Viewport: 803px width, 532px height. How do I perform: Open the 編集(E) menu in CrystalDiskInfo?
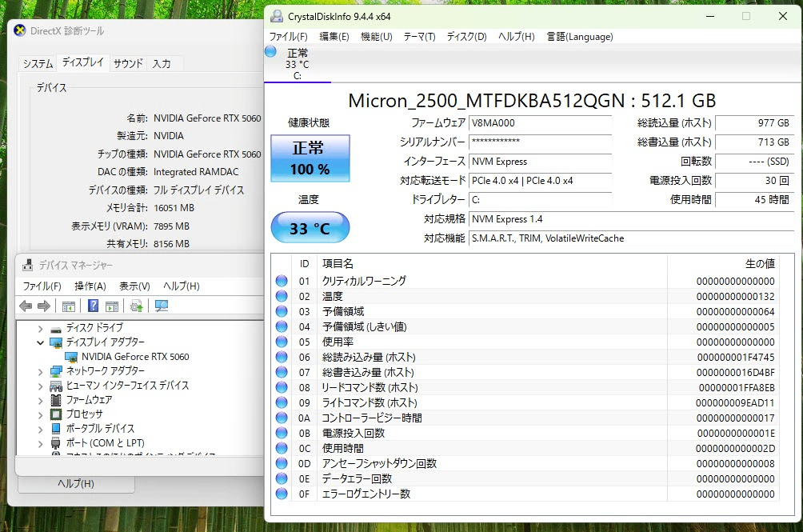click(x=334, y=36)
